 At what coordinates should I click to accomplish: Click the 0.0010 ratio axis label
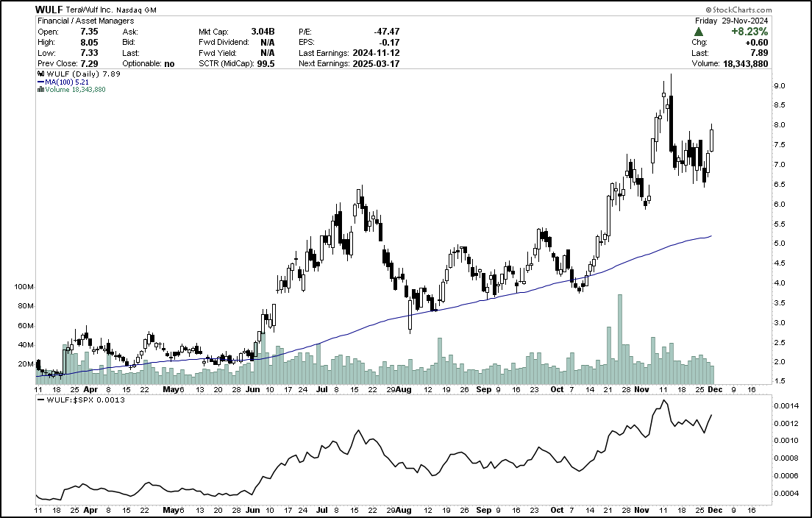[x=786, y=441]
